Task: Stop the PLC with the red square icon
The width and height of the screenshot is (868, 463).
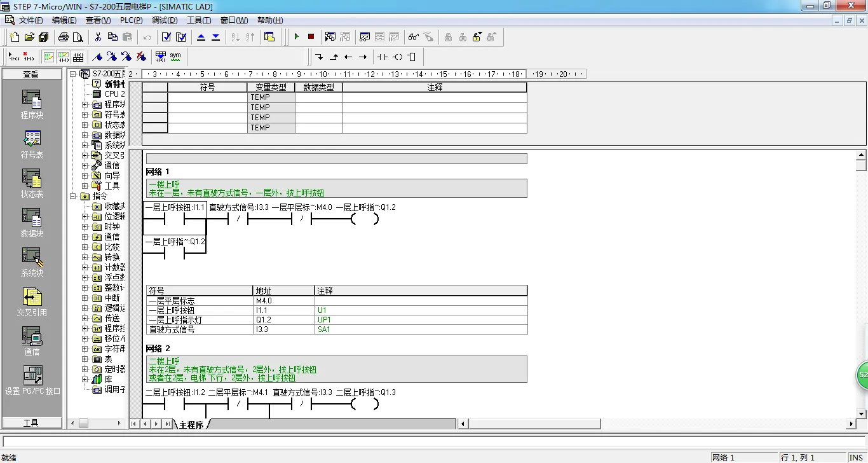Action: tap(311, 37)
